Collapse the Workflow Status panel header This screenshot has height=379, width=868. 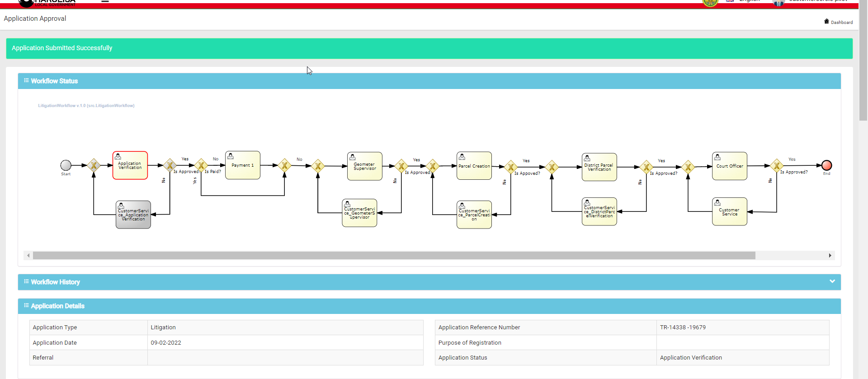[x=429, y=81]
